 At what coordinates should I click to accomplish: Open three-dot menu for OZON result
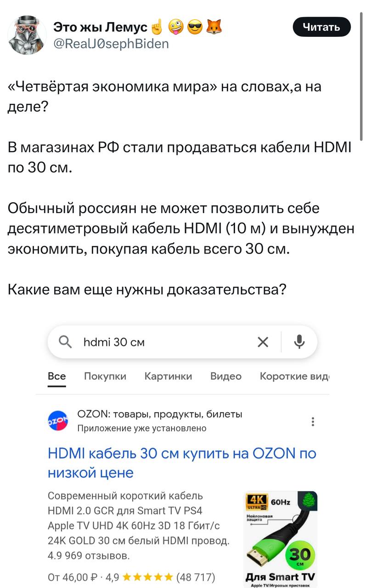pyautogui.click(x=313, y=422)
